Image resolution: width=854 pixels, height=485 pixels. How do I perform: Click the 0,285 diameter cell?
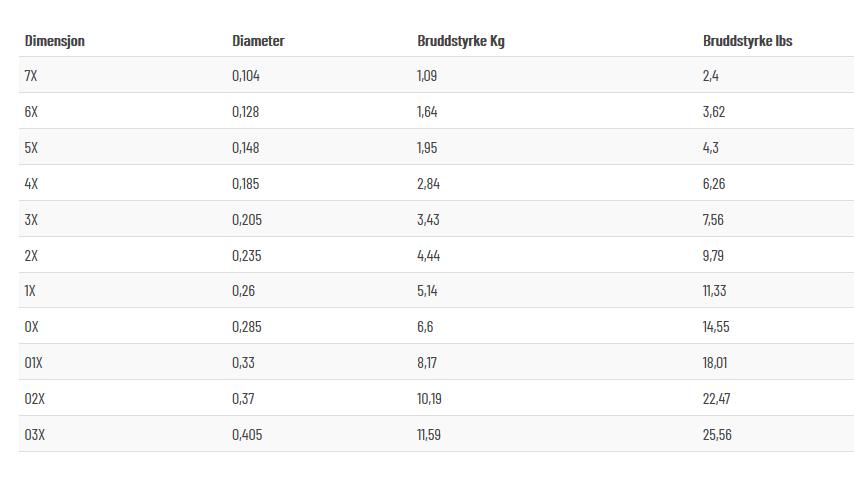click(247, 326)
